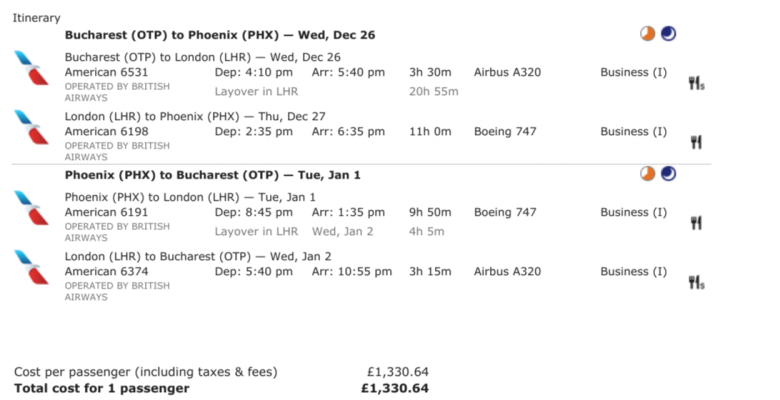Screen dimensions: 780x400
Task: Click the American 6374 flight number
Action: click(106, 272)
